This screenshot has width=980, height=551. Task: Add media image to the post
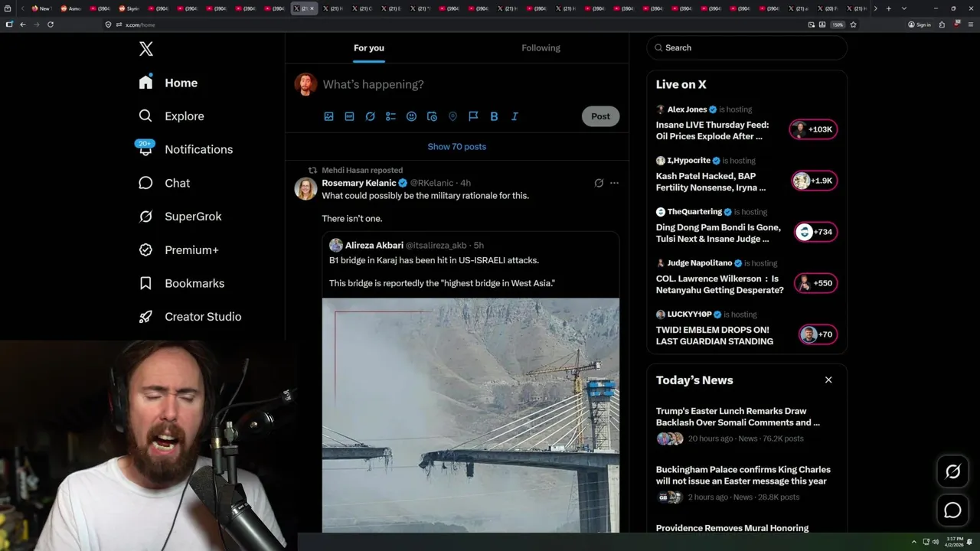tap(328, 116)
